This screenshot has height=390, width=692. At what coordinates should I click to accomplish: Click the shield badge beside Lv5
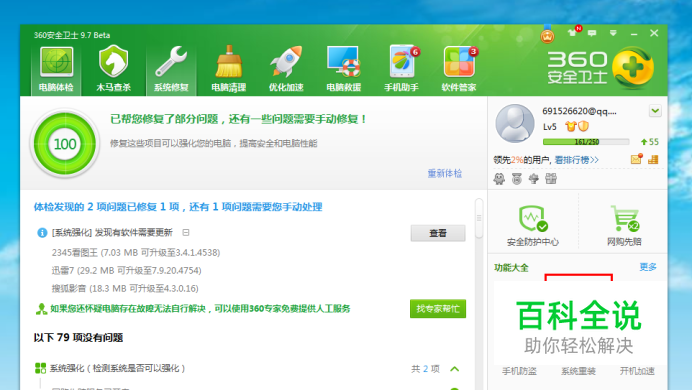tap(583, 127)
